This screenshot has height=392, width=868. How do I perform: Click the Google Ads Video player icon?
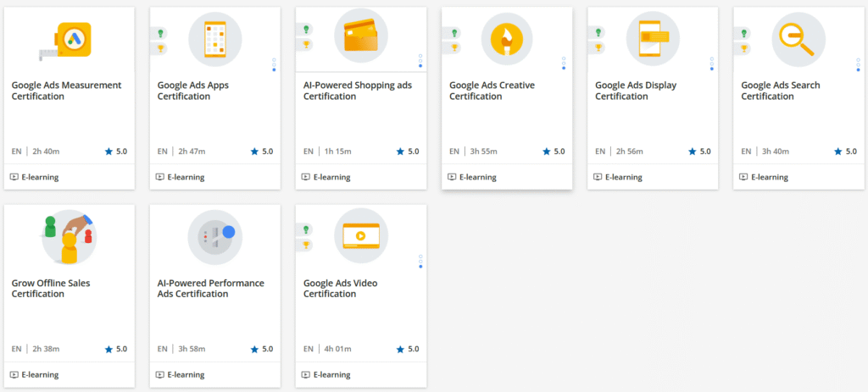361,235
